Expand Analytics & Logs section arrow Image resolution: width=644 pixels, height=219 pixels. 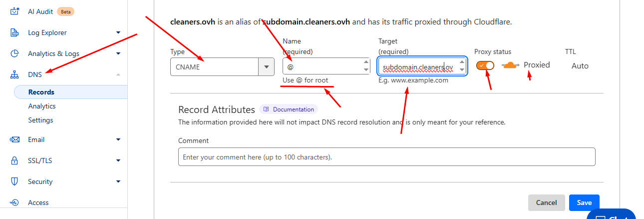point(118,53)
